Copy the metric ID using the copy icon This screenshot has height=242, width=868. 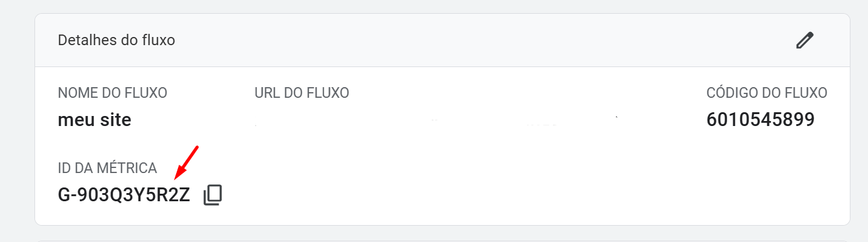pyautogui.click(x=213, y=195)
